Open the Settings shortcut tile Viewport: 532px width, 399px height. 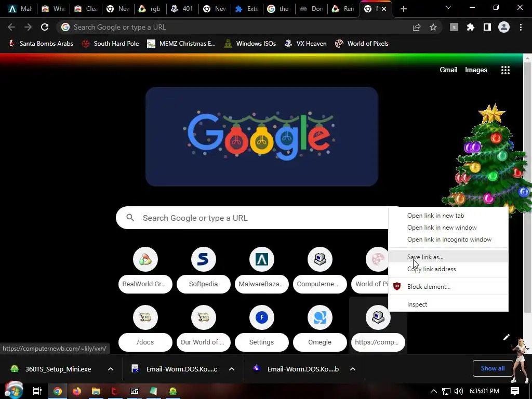(262, 328)
